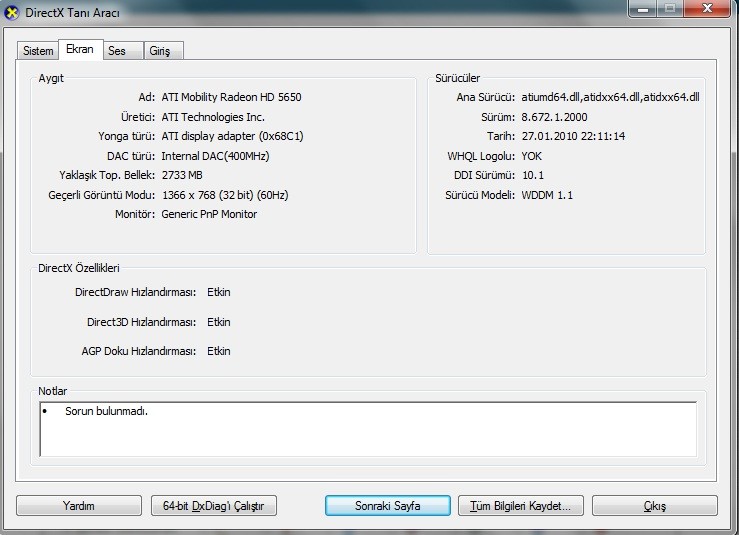Click the Yardım button
The width and height of the screenshot is (739, 535).
click(79, 506)
